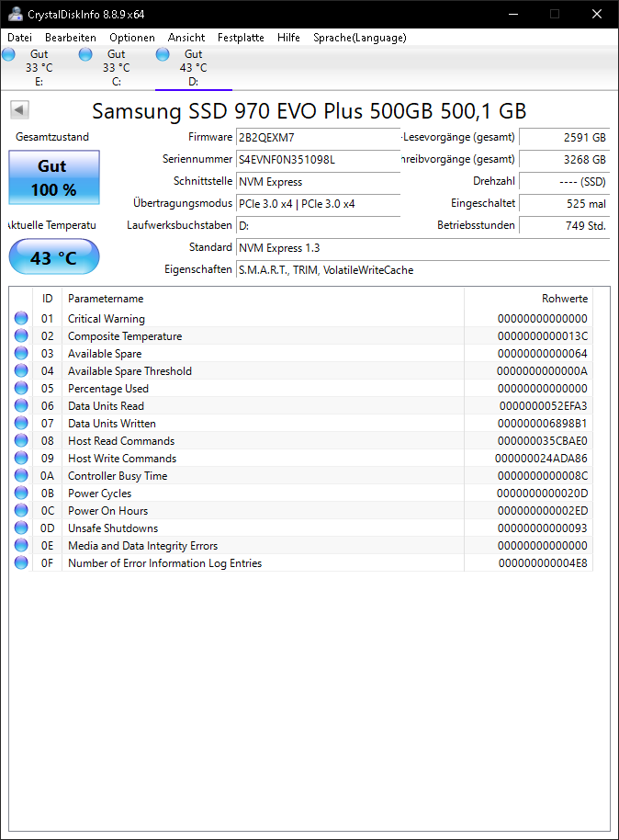This screenshot has width=619, height=840.
Task: Click raw value 0000000000013C
Action: click(x=543, y=335)
